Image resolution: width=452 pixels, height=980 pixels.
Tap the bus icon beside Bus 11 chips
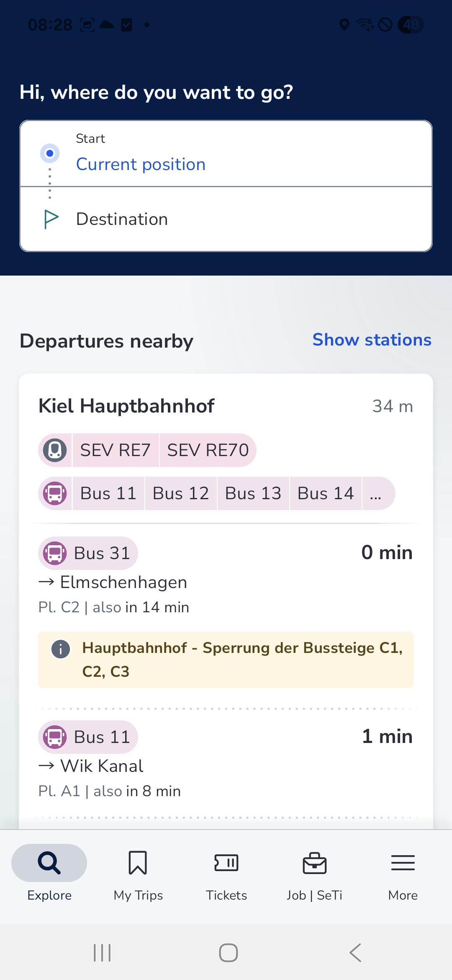[x=55, y=493]
